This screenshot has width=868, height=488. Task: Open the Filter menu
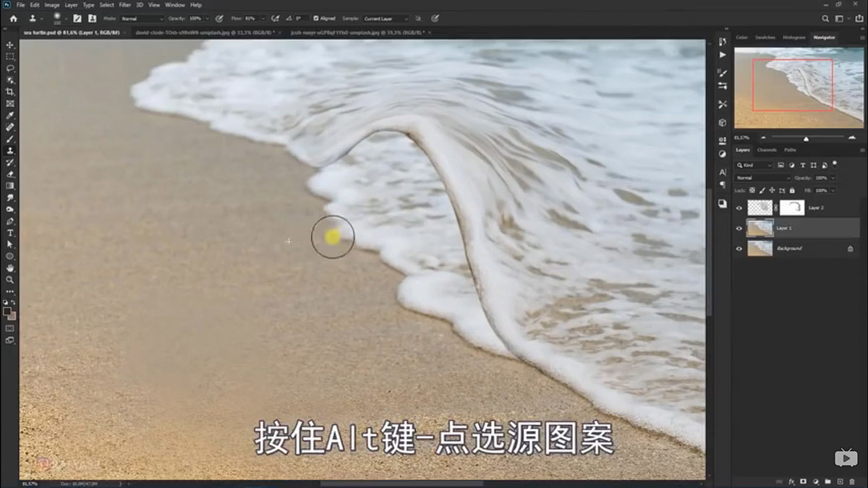coord(126,4)
